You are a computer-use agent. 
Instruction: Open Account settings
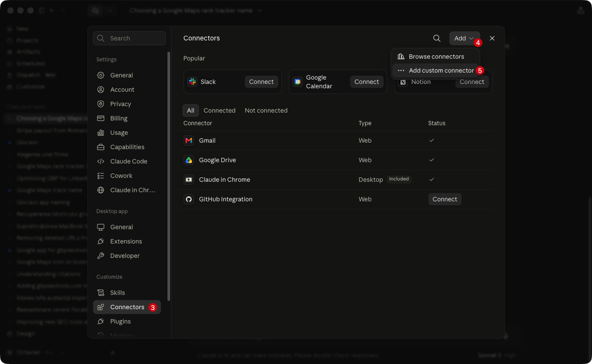(x=127, y=90)
